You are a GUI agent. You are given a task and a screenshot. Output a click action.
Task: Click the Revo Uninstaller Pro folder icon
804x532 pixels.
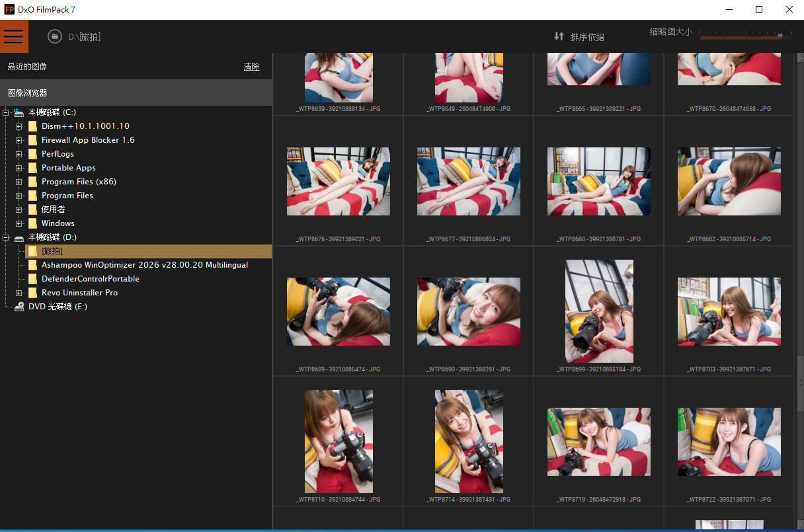pos(32,293)
